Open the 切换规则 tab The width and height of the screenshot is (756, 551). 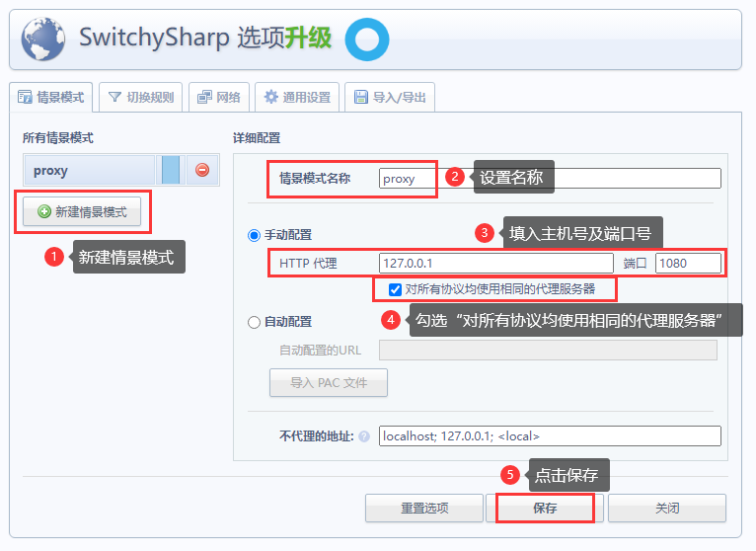pyautogui.click(x=140, y=97)
